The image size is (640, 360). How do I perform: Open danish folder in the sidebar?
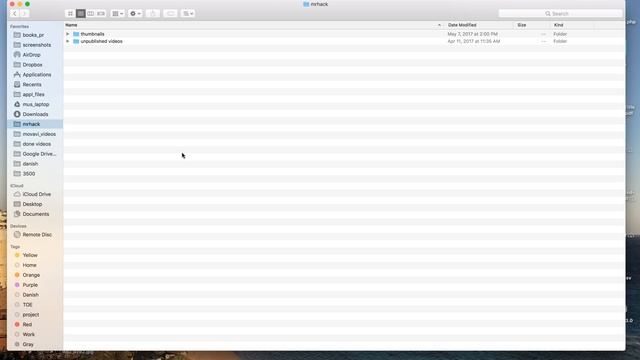coord(35,164)
